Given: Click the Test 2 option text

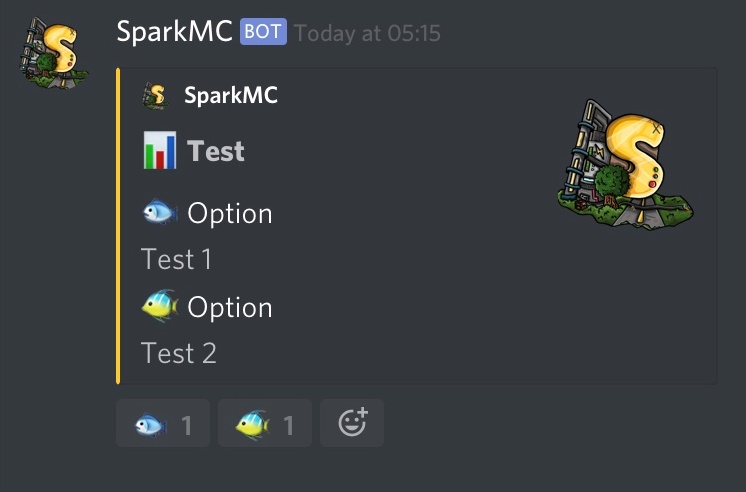Looking at the screenshot, I should tap(178, 353).
